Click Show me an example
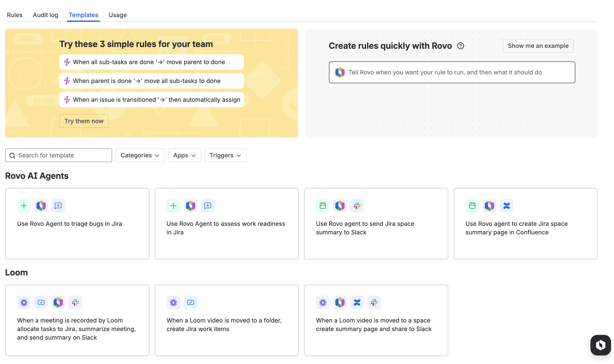The width and height of the screenshot is (614, 364). (538, 46)
